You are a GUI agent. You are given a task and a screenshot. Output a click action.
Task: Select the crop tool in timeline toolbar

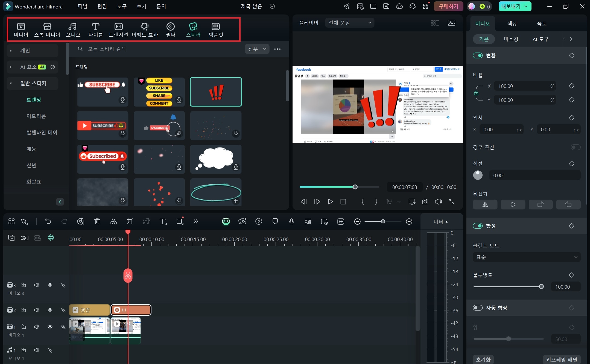click(x=130, y=221)
